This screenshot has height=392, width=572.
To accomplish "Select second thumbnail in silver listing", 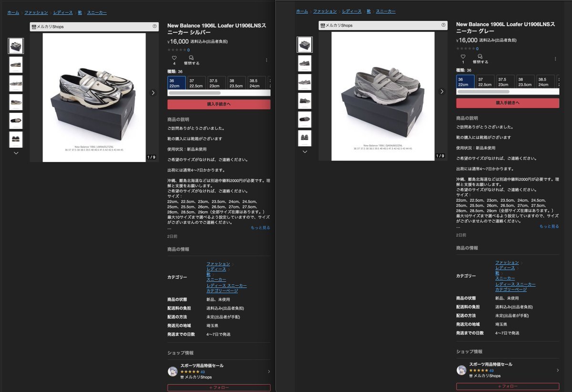I will click(16, 65).
